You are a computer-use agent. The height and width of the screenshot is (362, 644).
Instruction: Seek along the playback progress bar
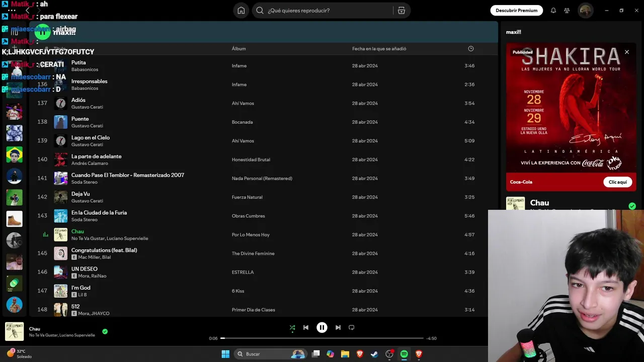click(322, 338)
